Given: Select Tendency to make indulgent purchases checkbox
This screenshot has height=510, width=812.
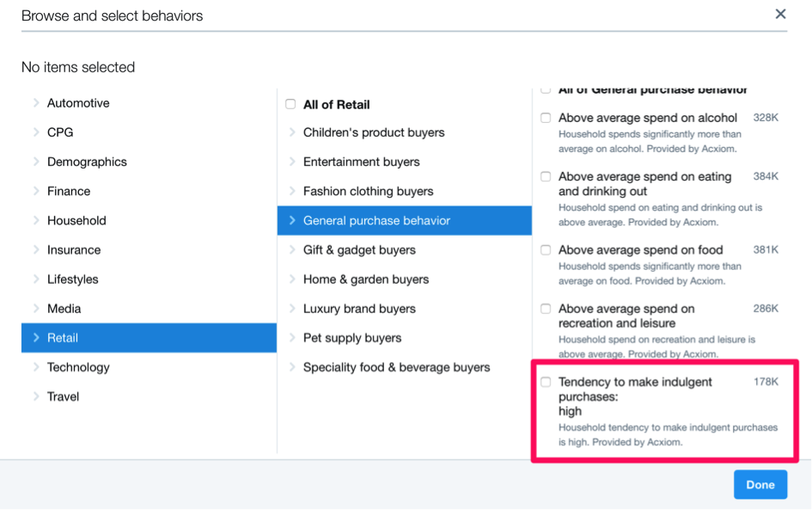Looking at the screenshot, I should pos(546,382).
